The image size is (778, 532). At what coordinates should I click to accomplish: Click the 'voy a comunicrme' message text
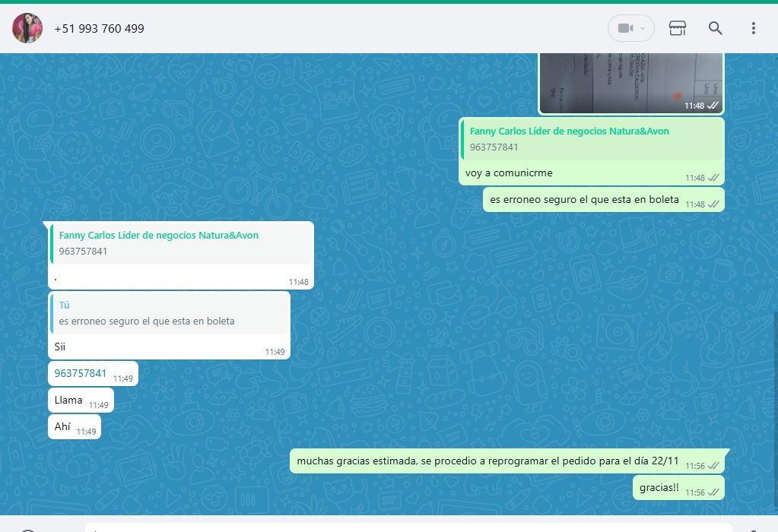click(509, 173)
